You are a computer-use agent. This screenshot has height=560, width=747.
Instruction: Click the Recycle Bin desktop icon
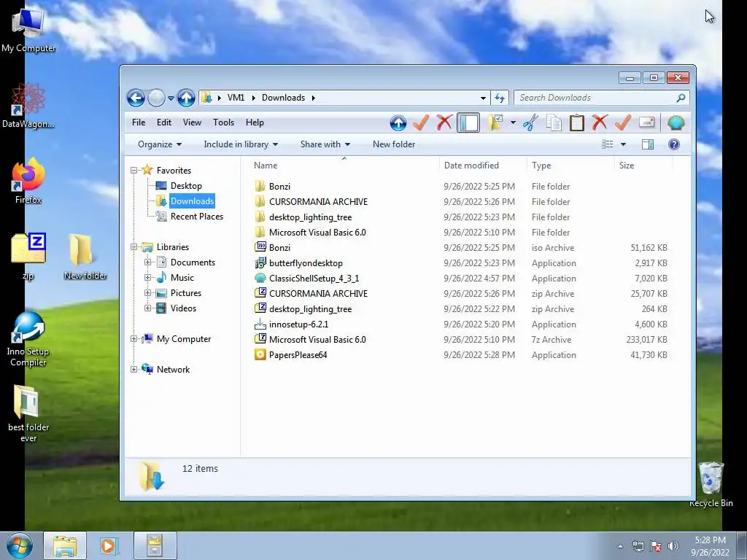[711, 484]
